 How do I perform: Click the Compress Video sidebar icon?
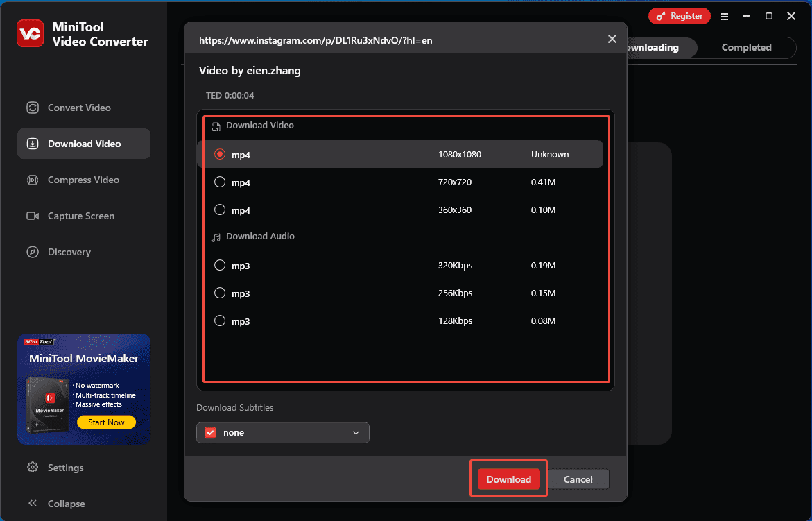coord(33,180)
